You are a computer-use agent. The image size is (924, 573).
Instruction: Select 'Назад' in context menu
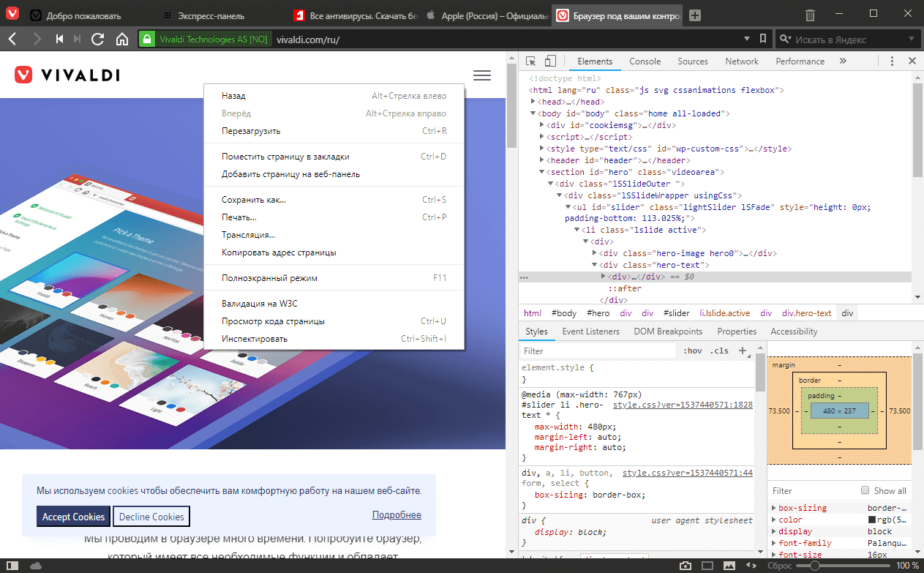[x=334, y=96]
